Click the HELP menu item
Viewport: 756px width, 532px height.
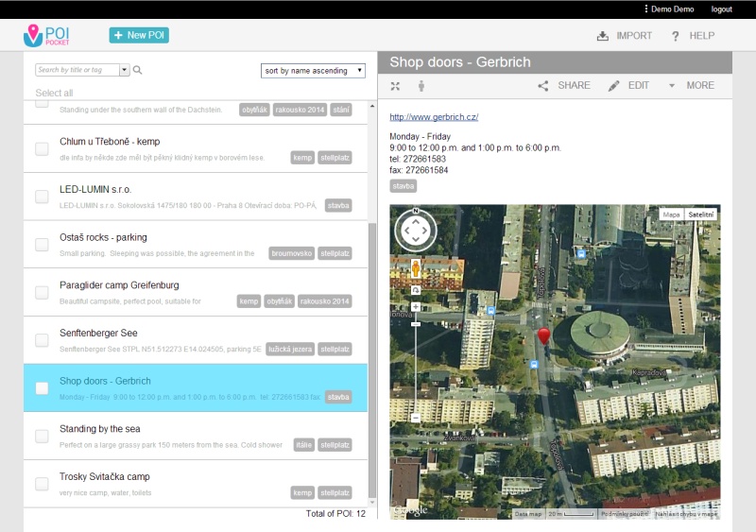point(693,36)
